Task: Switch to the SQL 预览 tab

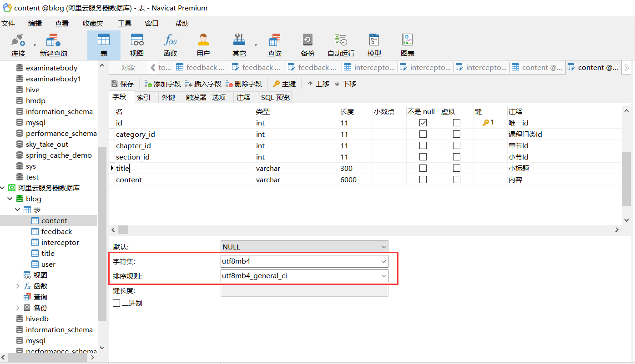Action: (x=275, y=97)
